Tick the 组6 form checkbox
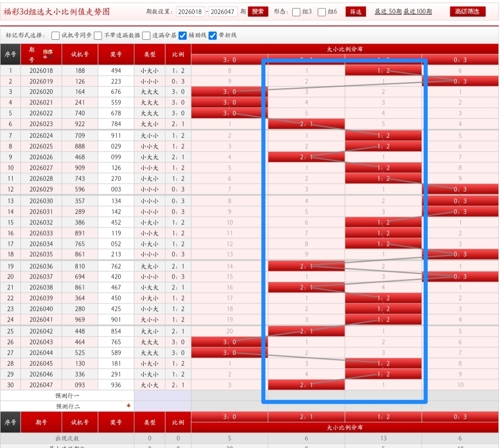Image resolution: width=504 pixels, height=448 pixels. (x=322, y=12)
